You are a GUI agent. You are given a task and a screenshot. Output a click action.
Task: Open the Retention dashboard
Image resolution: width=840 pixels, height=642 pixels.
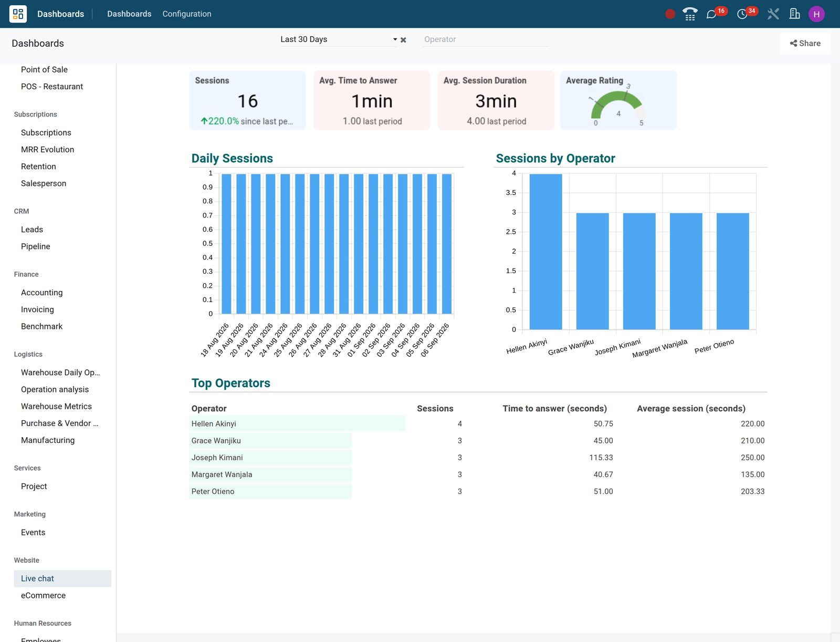click(x=38, y=166)
